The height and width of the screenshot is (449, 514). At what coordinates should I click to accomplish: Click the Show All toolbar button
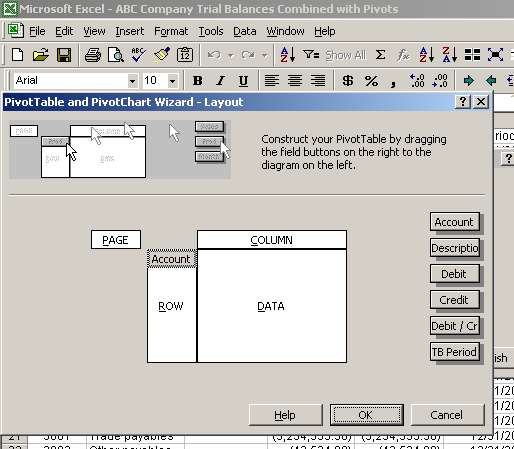[346, 55]
